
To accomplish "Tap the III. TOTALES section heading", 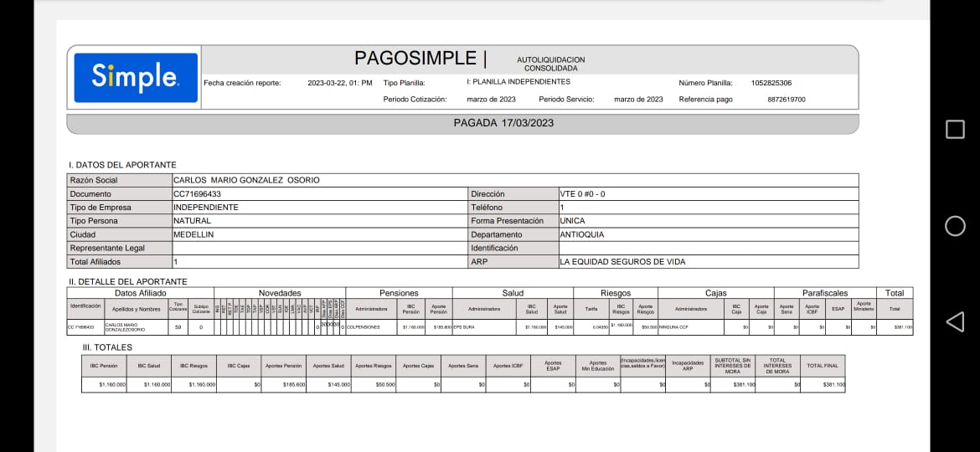I will click(x=107, y=347).
